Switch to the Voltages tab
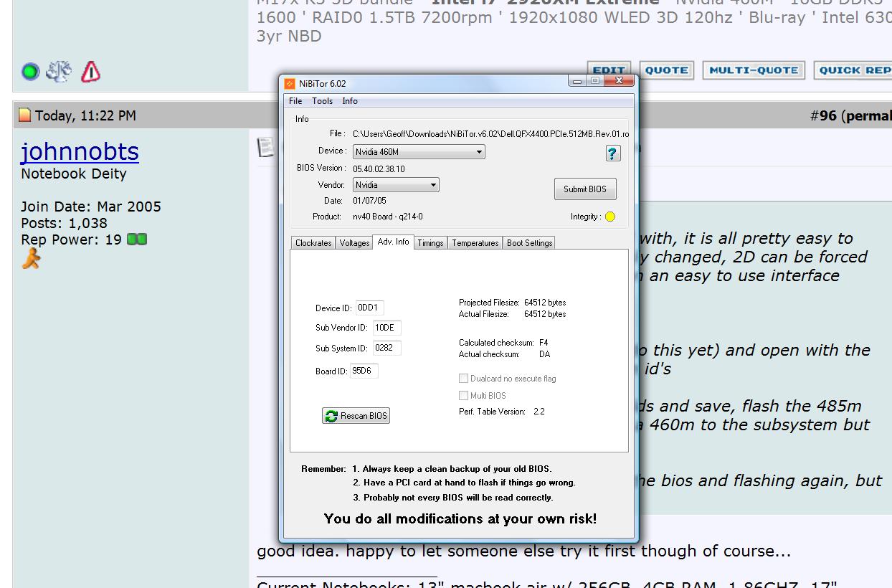 pos(354,243)
